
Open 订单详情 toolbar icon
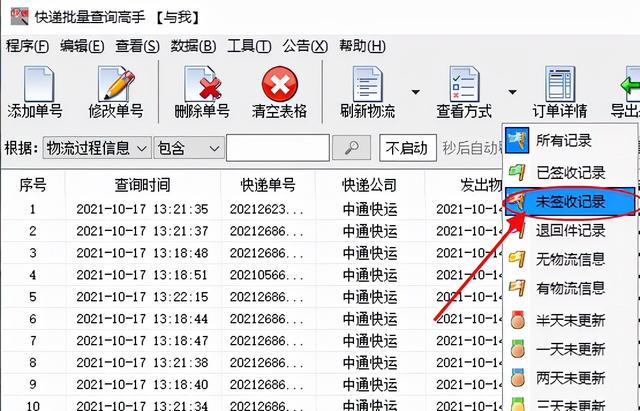560,84
